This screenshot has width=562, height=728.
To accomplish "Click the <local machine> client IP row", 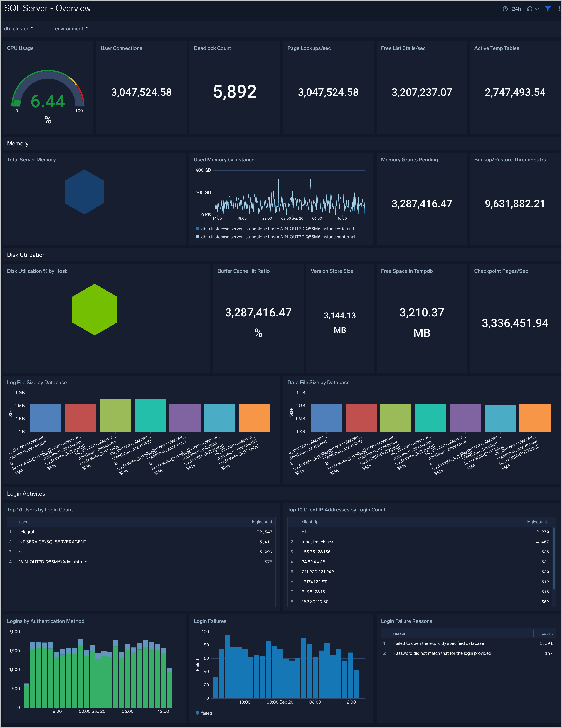I will [x=420, y=542].
